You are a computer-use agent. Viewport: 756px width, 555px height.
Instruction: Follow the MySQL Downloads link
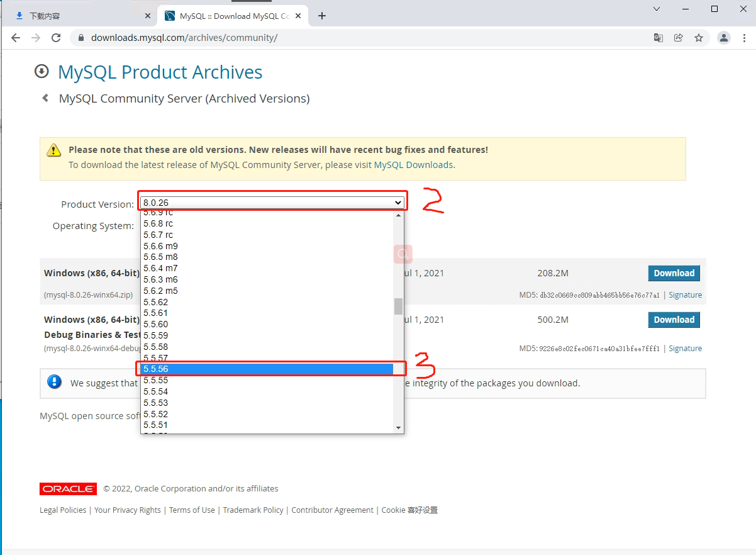413,165
